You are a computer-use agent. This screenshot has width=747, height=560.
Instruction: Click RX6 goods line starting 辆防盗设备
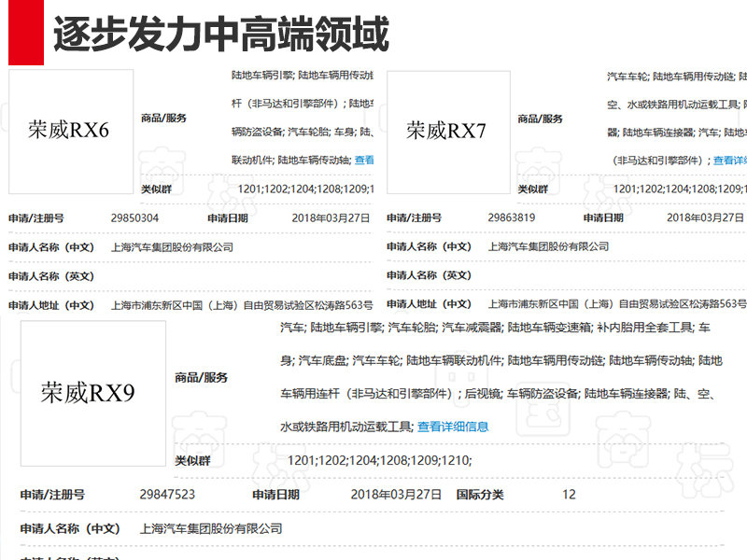303,132
